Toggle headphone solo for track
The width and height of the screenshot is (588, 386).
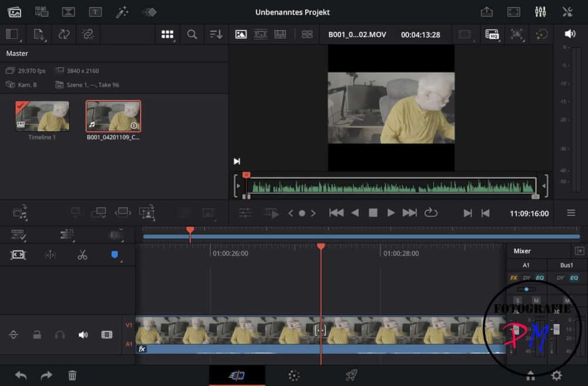click(59, 335)
